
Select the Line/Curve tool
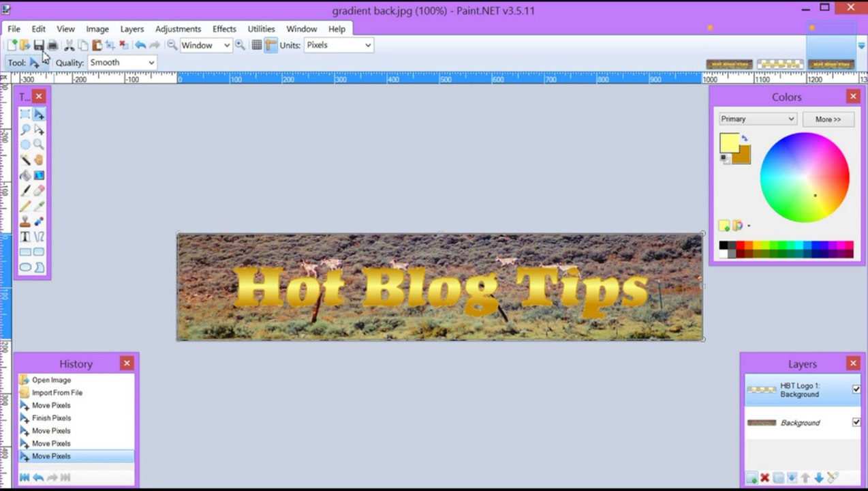coord(39,237)
